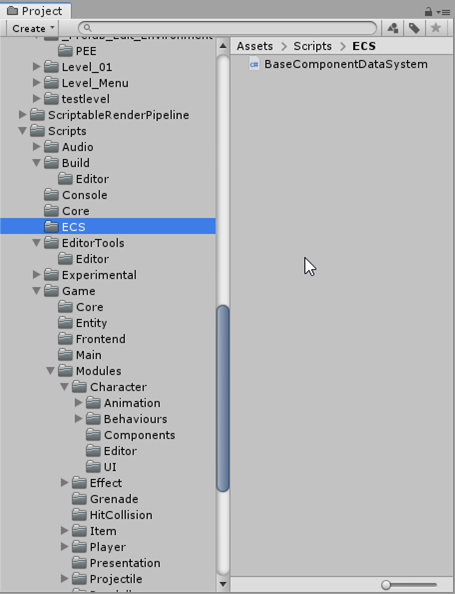
Task: Select the Grenade folder icon
Action: [x=79, y=499]
